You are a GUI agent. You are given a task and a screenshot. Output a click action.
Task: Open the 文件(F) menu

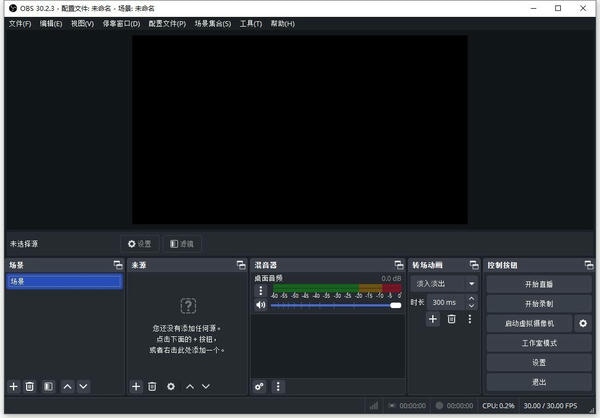tap(20, 24)
